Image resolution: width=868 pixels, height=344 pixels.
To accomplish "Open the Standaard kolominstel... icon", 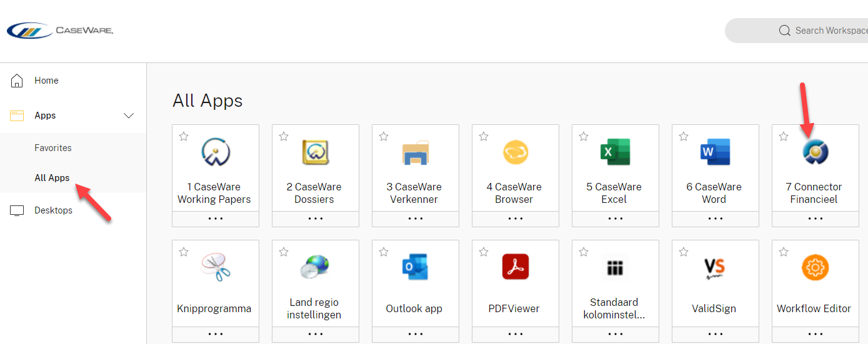I will click(x=616, y=267).
